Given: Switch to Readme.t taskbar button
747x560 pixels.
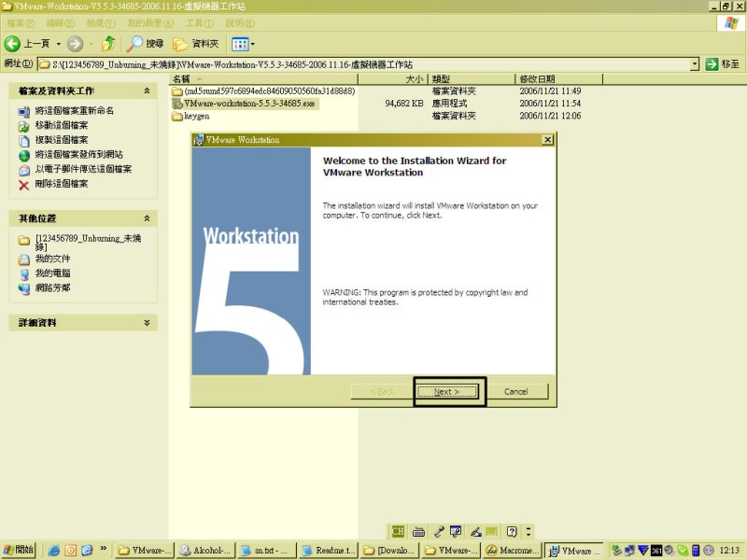Looking at the screenshot, I should point(329,551).
